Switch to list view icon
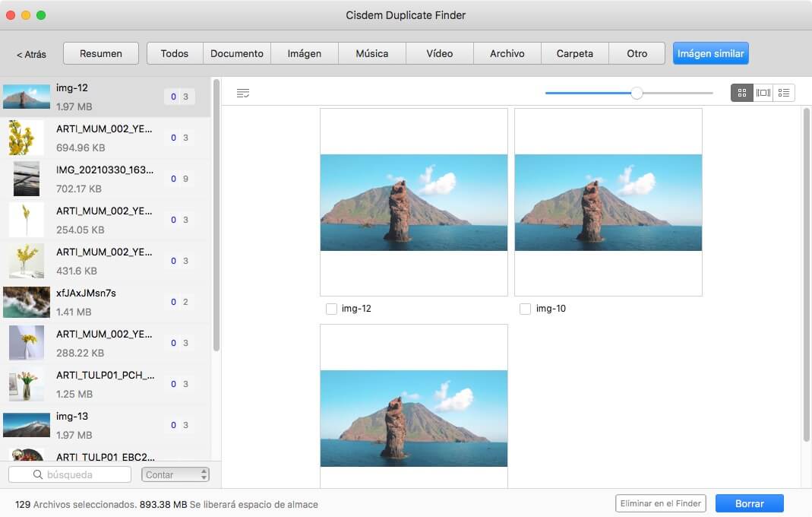Viewport: 812px width, 517px height. coord(784,93)
